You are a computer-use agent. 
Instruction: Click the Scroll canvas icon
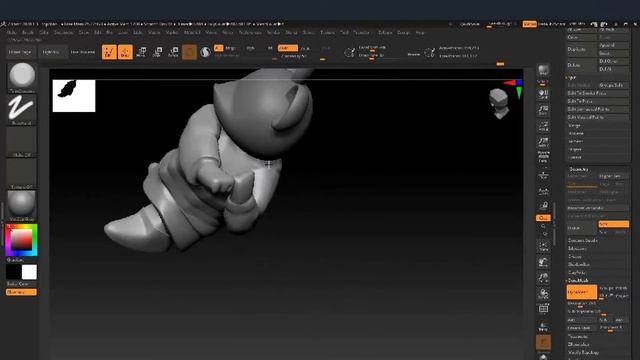point(543,94)
